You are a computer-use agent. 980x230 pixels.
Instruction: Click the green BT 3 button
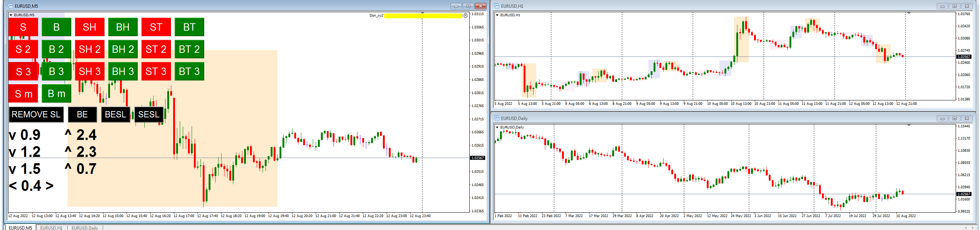coord(189,72)
